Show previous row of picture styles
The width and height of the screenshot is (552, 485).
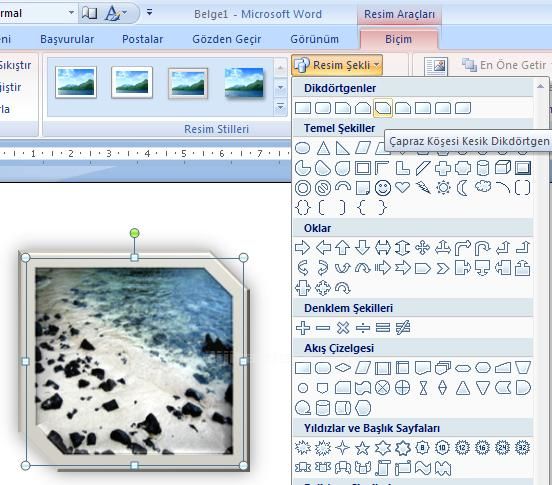[281, 68]
